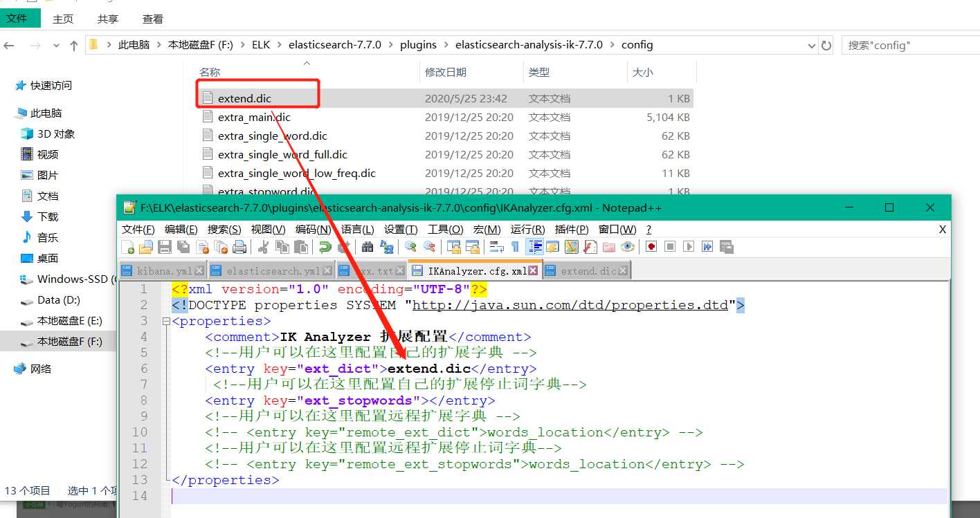Screen dimensions: 980x518
Task: Toggle word wrap in Notepad++
Action: pos(496,247)
